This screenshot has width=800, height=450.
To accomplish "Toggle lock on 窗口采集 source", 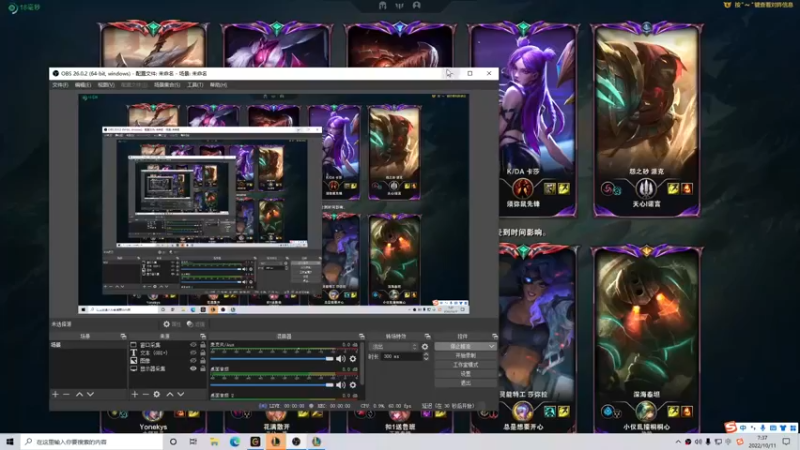I will point(203,345).
